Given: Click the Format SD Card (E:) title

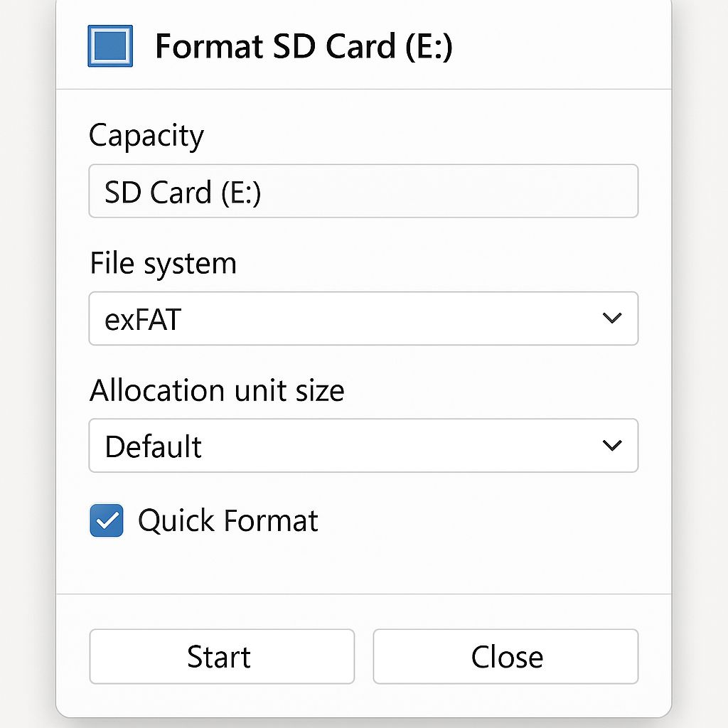Looking at the screenshot, I should tap(304, 46).
